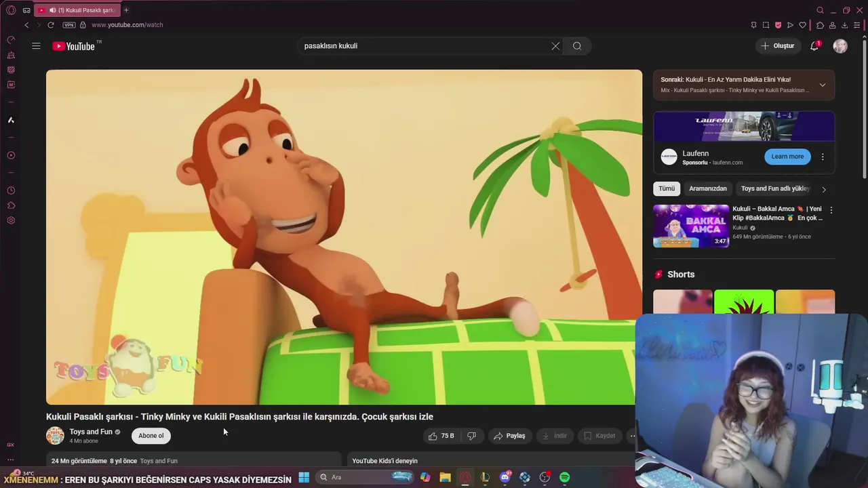Click the main video player

point(344,237)
